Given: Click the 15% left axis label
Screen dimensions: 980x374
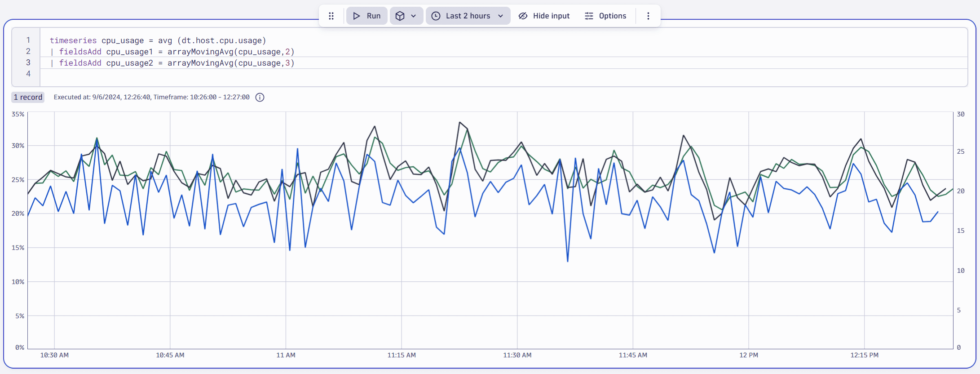Looking at the screenshot, I should [18, 248].
